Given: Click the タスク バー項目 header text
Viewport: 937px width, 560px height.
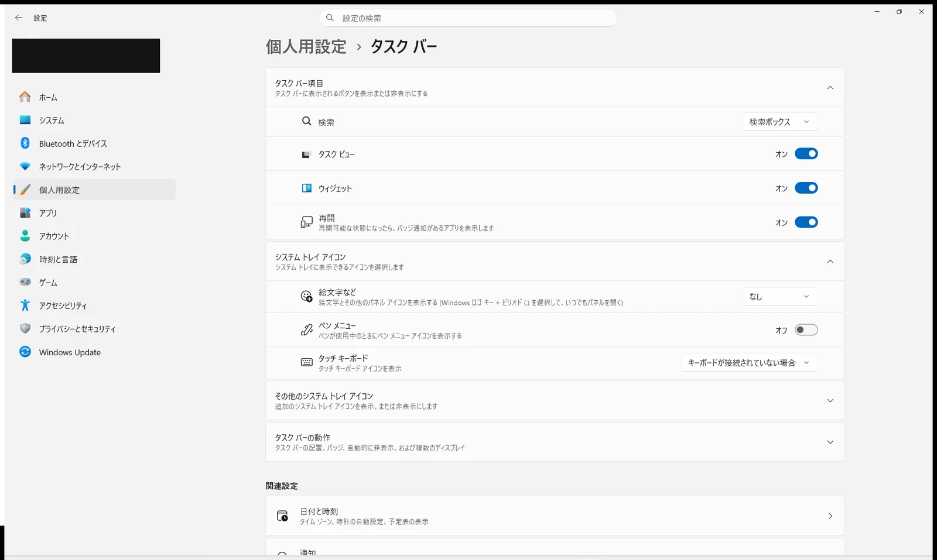Looking at the screenshot, I should pyautogui.click(x=299, y=83).
